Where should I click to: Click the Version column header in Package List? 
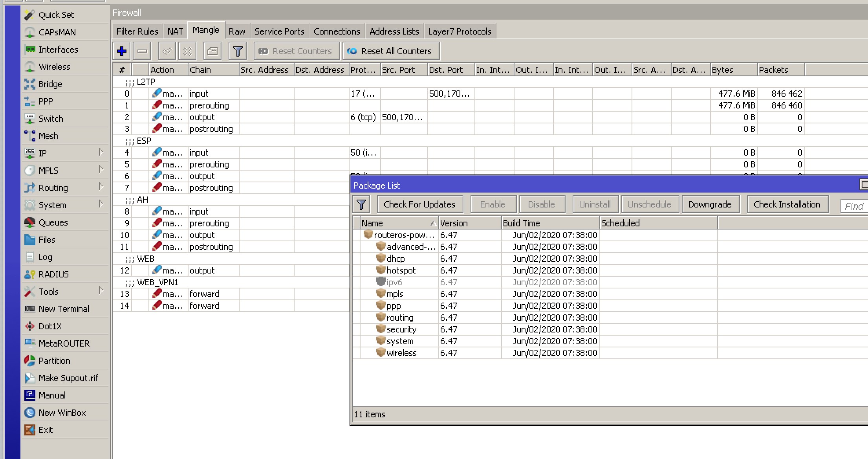point(470,223)
